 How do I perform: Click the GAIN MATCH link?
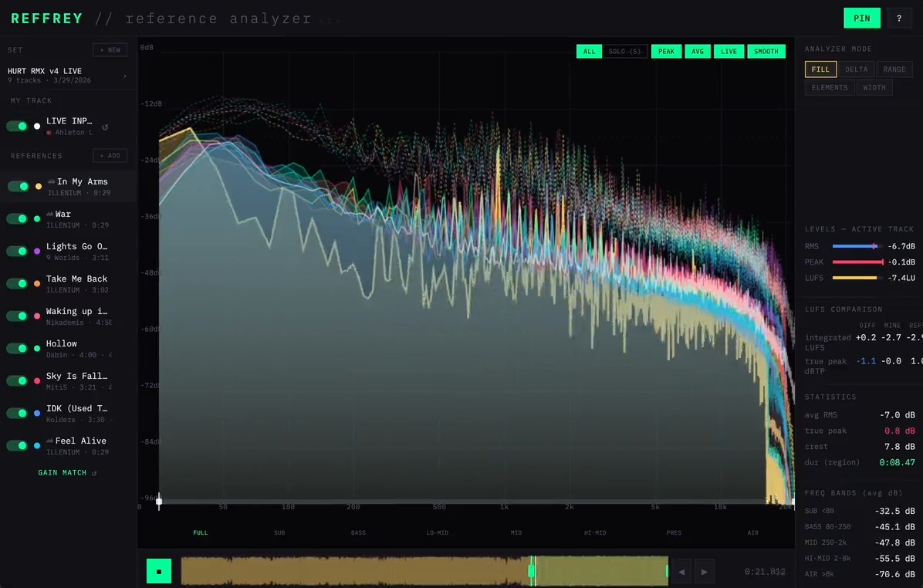coord(63,472)
